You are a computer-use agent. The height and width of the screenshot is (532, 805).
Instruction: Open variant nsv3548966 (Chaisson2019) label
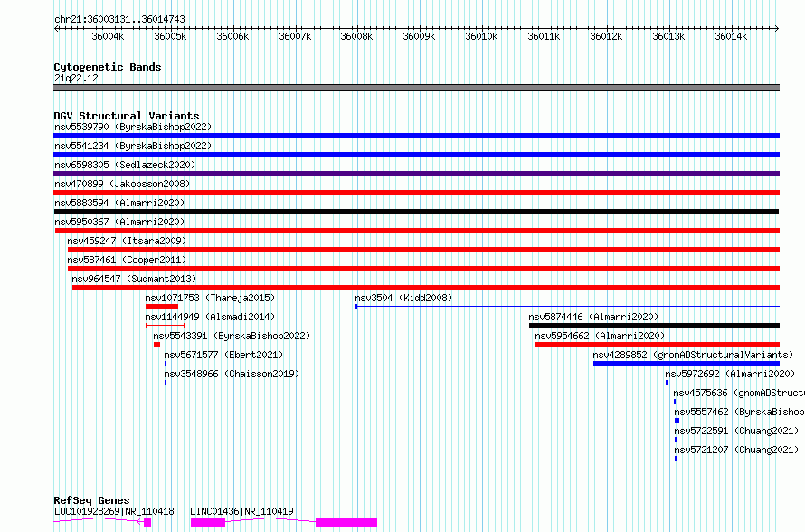click(232, 374)
